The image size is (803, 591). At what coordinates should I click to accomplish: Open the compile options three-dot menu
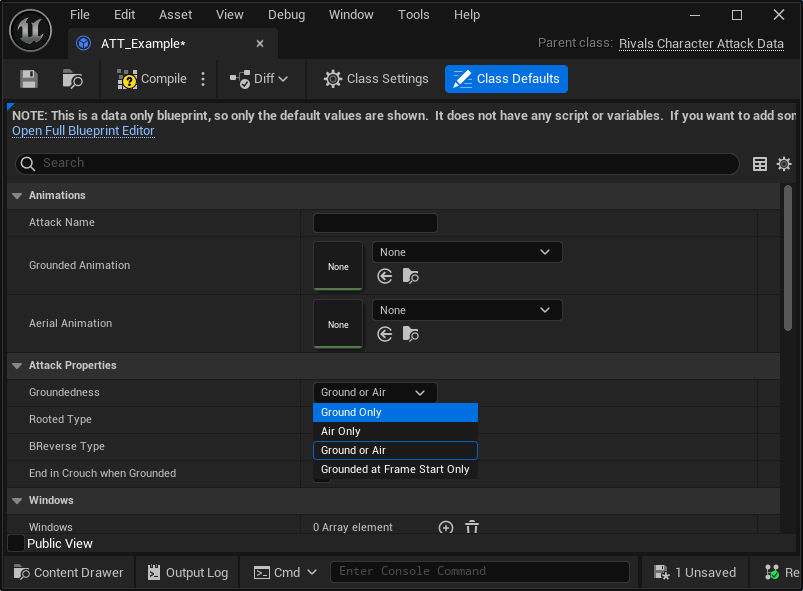point(203,79)
